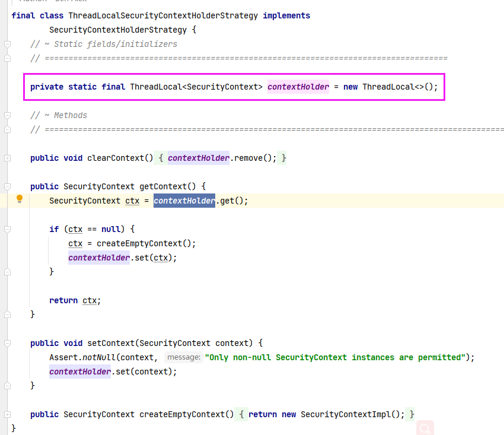Screen dimensions: 504x435
Task: Click createEmptyContext method declaration name
Action: coord(182,414)
